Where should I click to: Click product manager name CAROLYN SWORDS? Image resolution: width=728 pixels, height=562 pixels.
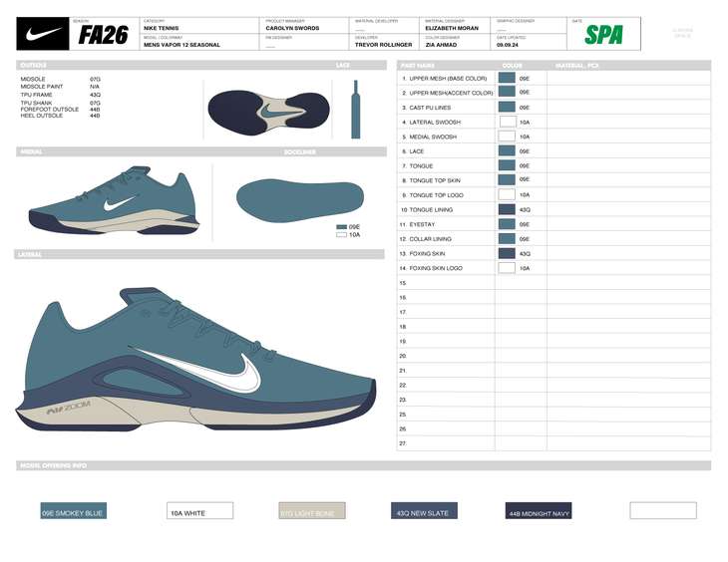[x=292, y=28]
